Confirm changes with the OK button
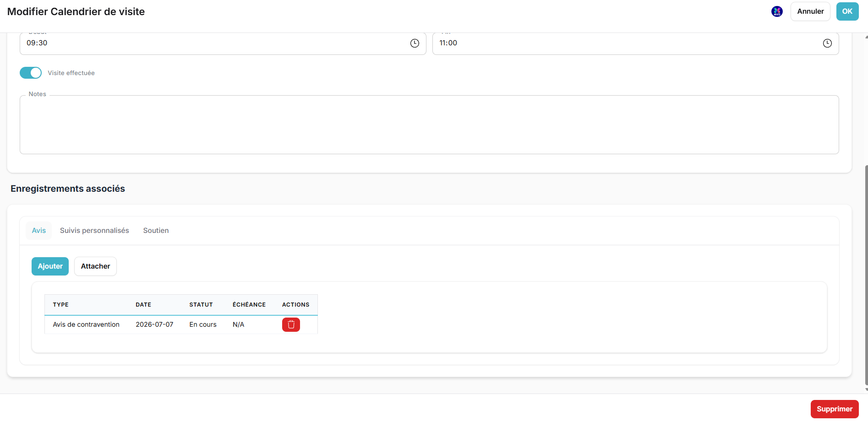This screenshot has height=421, width=868. [x=847, y=11]
